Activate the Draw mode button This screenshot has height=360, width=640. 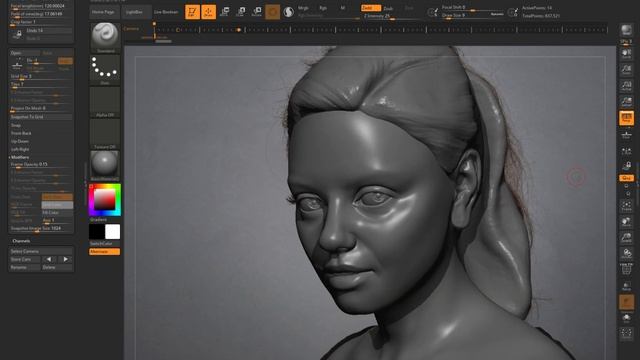208,12
